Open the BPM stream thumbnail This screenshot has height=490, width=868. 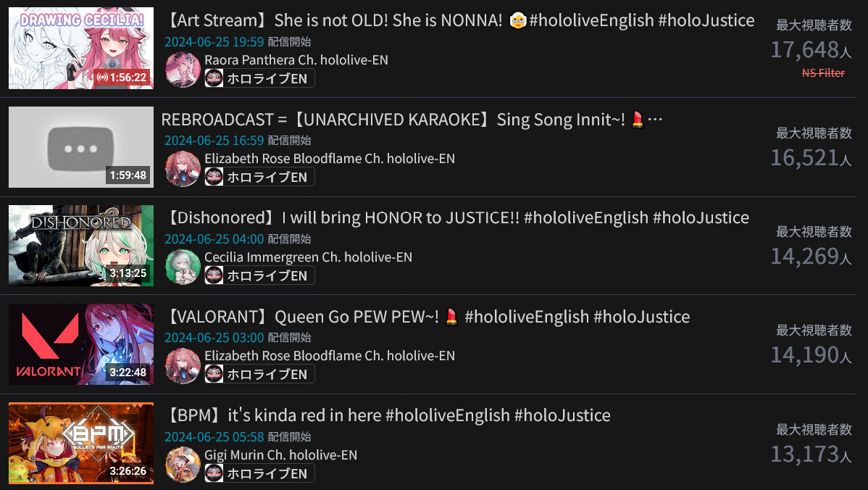(81, 443)
